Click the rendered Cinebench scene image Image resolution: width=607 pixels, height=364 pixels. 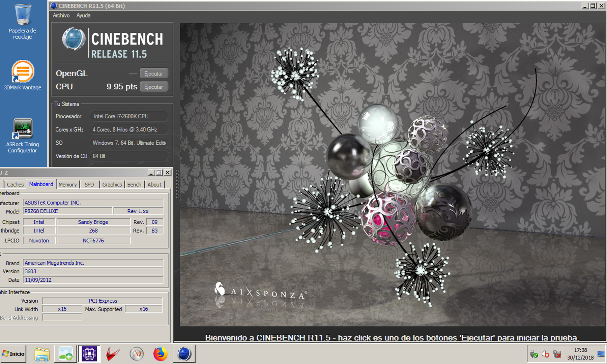tap(393, 175)
